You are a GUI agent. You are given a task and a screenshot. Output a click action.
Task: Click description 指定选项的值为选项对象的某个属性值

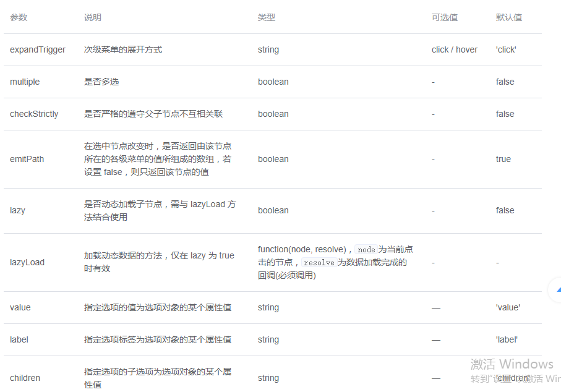click(x=158, y=307)
